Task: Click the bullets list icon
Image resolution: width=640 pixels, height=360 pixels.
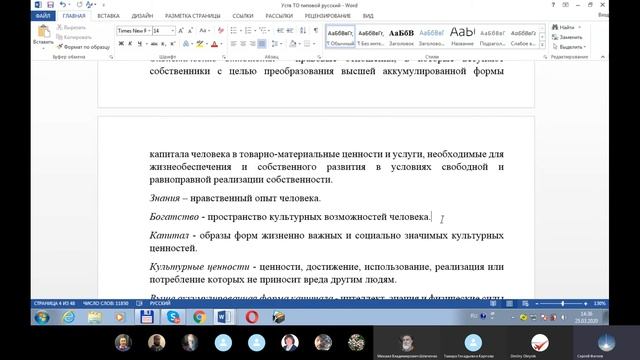Action: coord(233,31)
